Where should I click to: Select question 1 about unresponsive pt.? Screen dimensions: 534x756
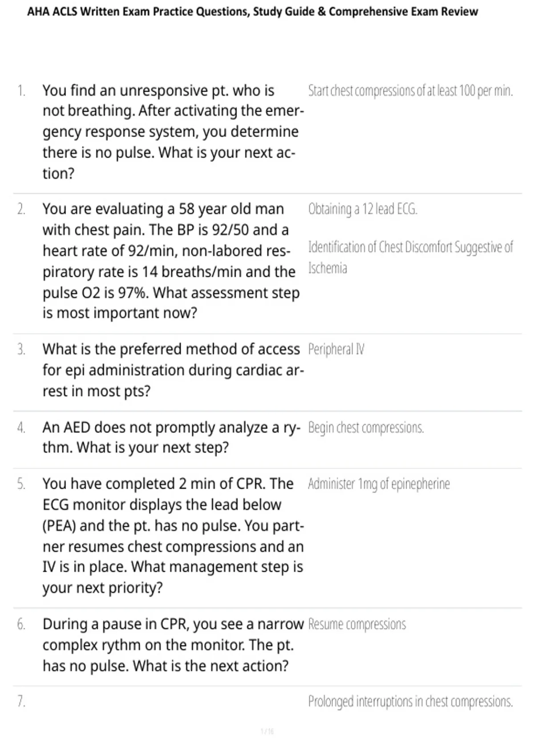tap(173, 132)
